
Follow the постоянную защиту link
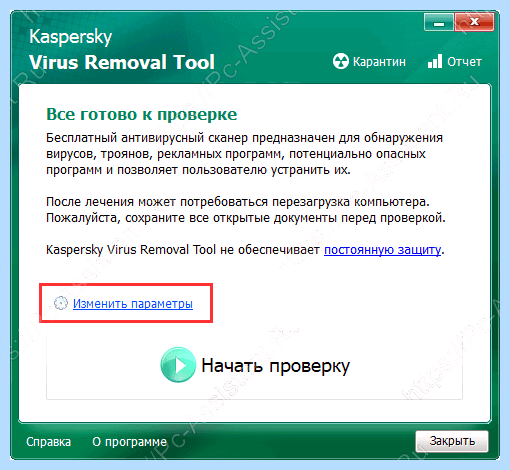click(383, 250)
